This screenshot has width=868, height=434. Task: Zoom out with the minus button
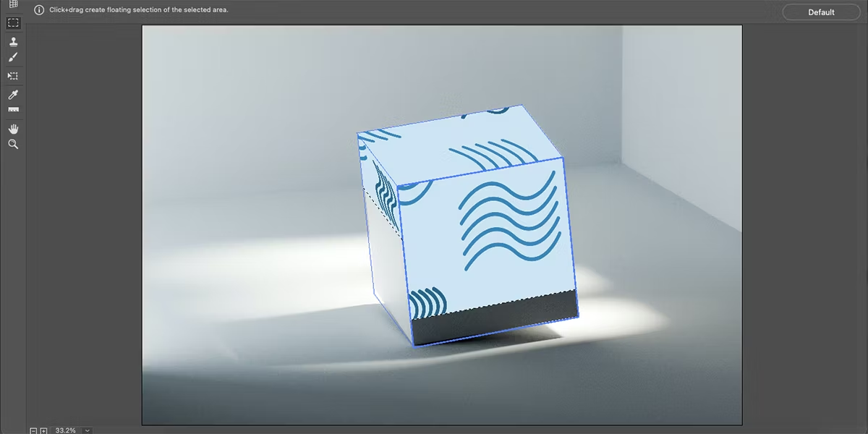[33, 430]
